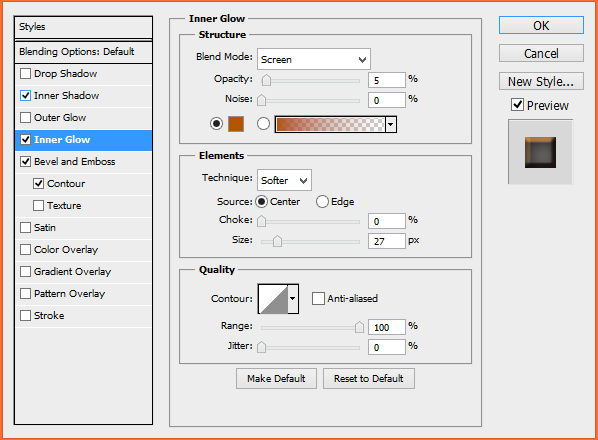The width and height of the screenshot is (598, 440).
Task: Enable the Drop Shadow checkbox
Action: pos(26,74)
